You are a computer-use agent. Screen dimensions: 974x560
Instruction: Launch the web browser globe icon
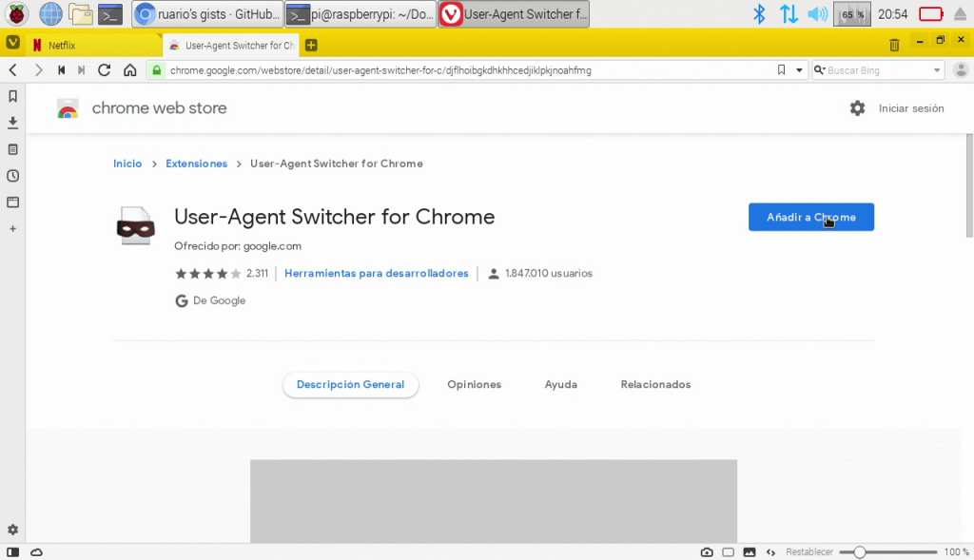[x=50, y=13]
